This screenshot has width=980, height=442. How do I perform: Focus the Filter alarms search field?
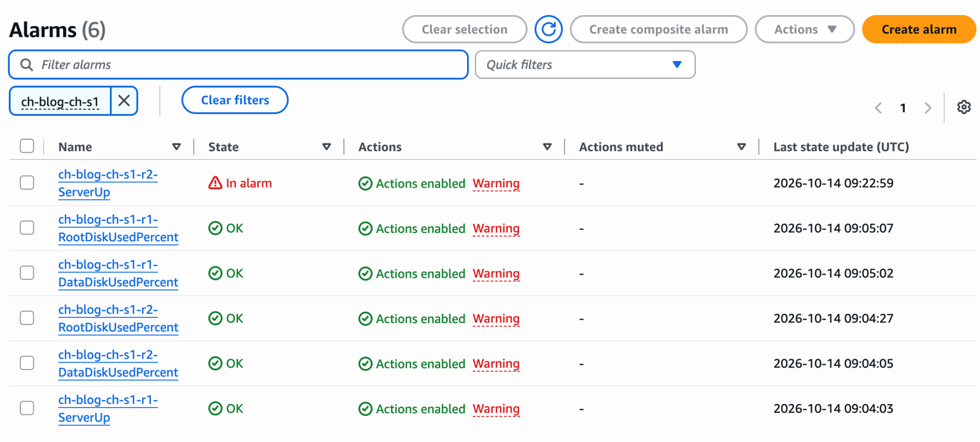(239, 65)
